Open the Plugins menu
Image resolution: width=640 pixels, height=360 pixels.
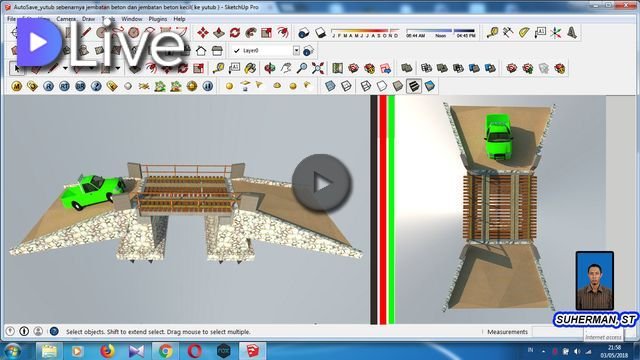(158, 19)
